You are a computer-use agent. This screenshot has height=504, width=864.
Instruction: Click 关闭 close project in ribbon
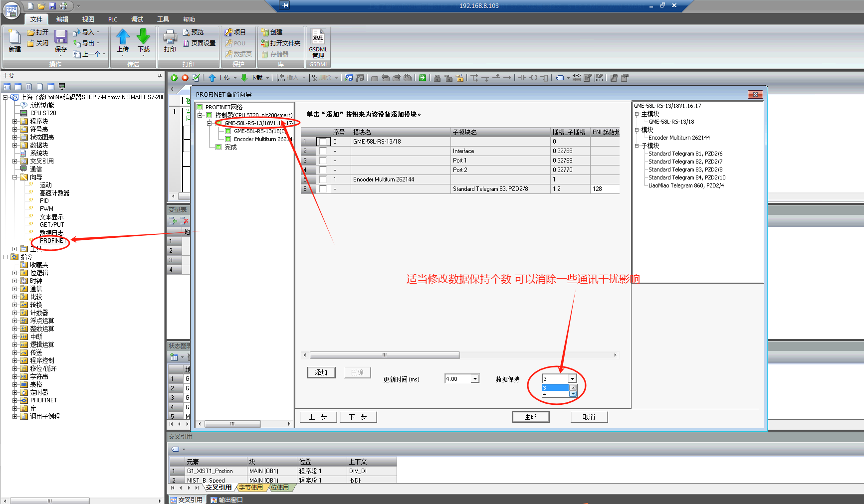38,43
